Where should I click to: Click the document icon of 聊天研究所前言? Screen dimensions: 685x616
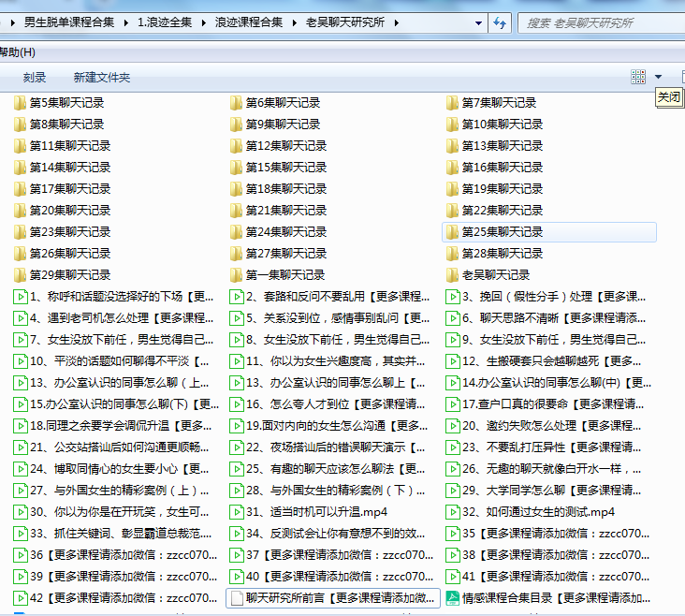(237, 598)
